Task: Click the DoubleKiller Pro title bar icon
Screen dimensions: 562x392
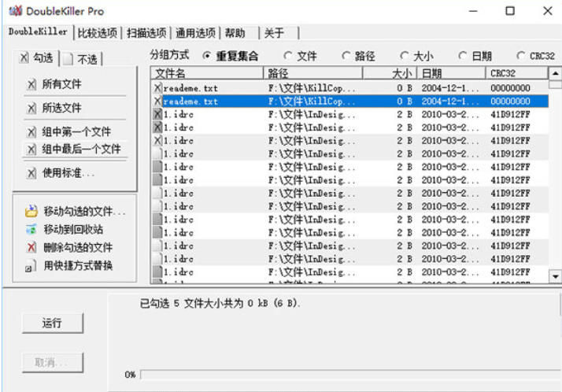Action: 16,11
